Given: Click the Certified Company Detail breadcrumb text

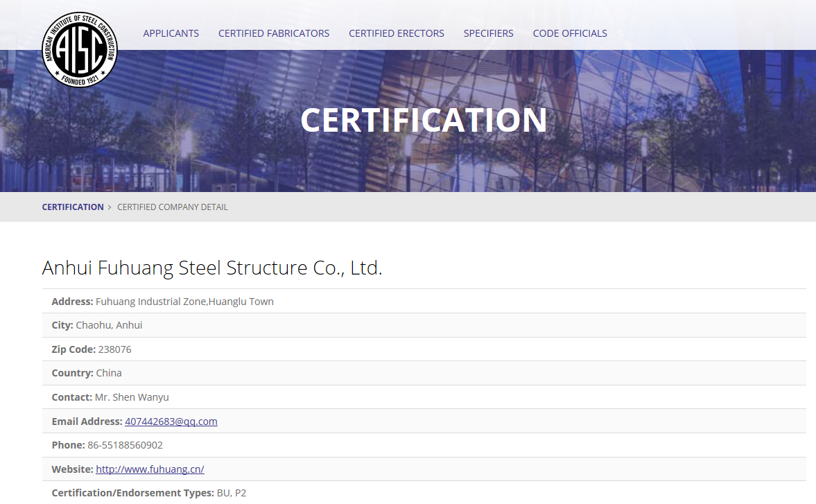Looking at the screenshot, I should [x=172, y=207].
